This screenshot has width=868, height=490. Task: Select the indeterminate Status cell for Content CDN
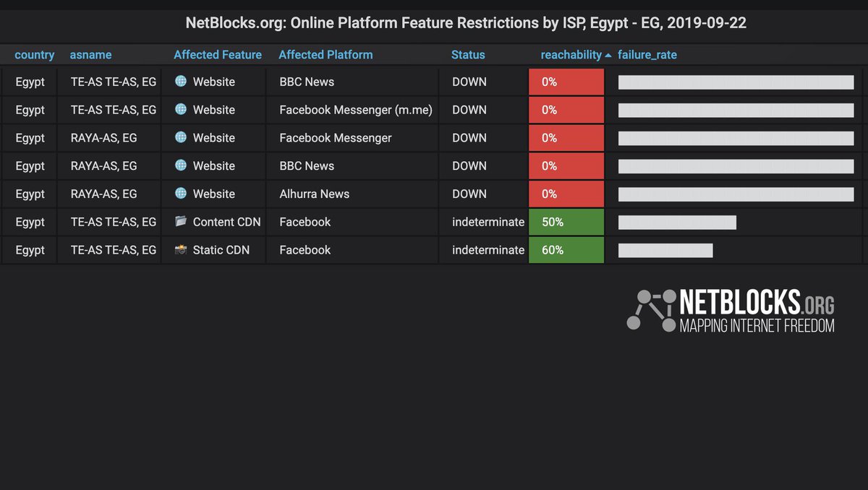(x=488, y=222)
